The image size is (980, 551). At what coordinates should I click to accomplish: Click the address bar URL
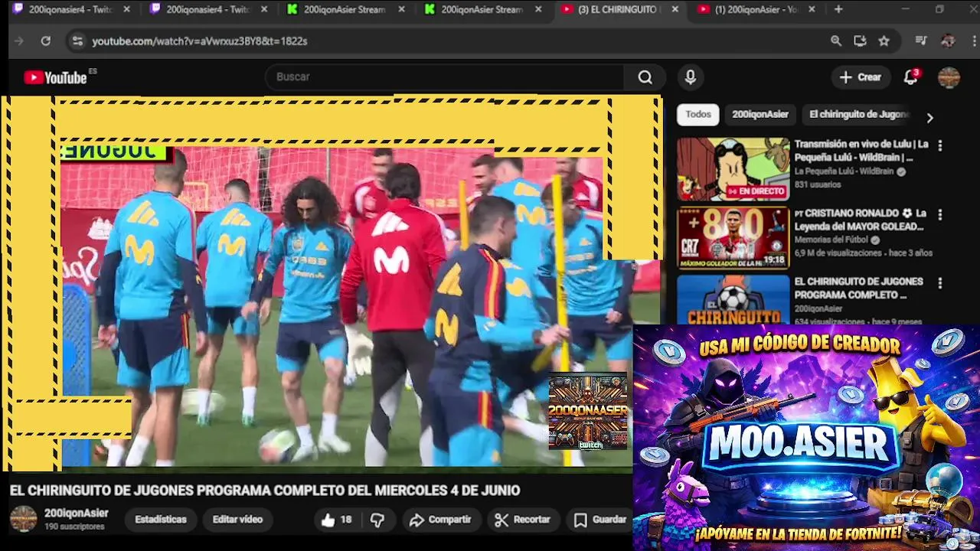[200, 41]
